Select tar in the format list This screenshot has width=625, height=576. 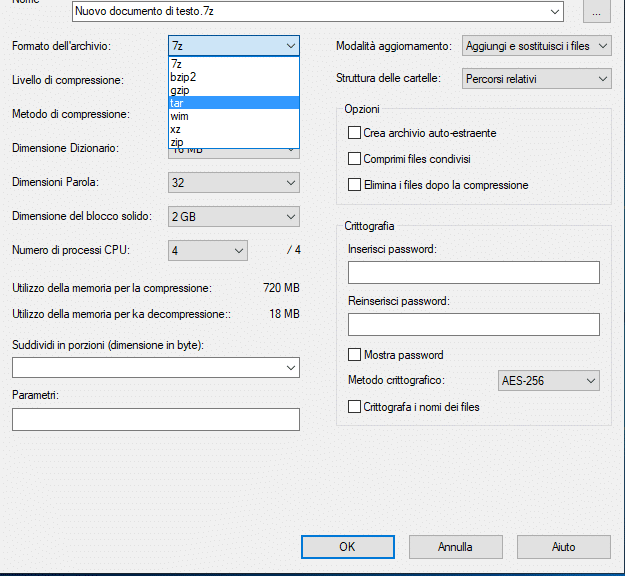(x=234, y=103)
